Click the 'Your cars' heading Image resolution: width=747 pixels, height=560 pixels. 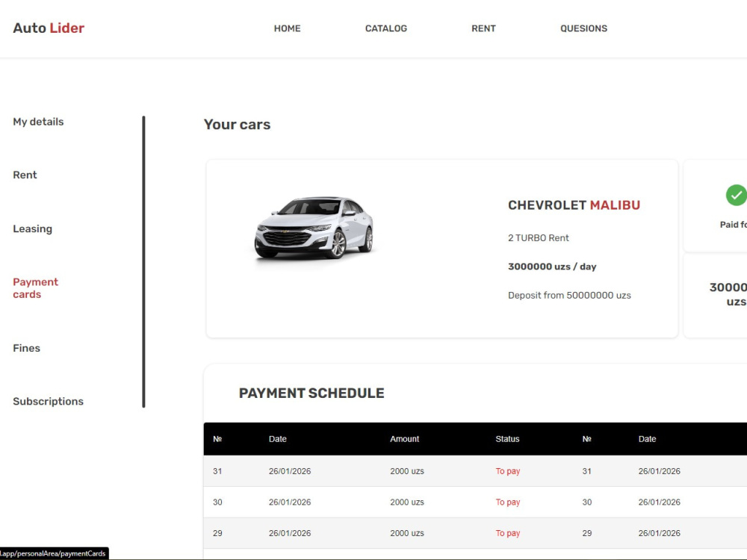pos(238,125)
